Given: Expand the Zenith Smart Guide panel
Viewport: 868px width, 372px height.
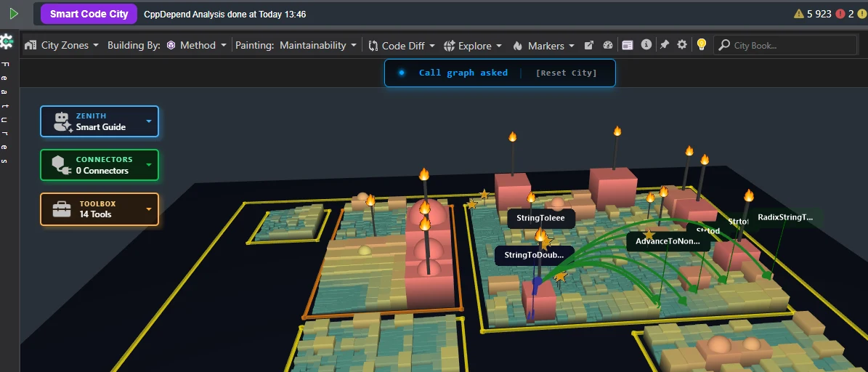Looking at the screenshot, I should tap(100, 121).
